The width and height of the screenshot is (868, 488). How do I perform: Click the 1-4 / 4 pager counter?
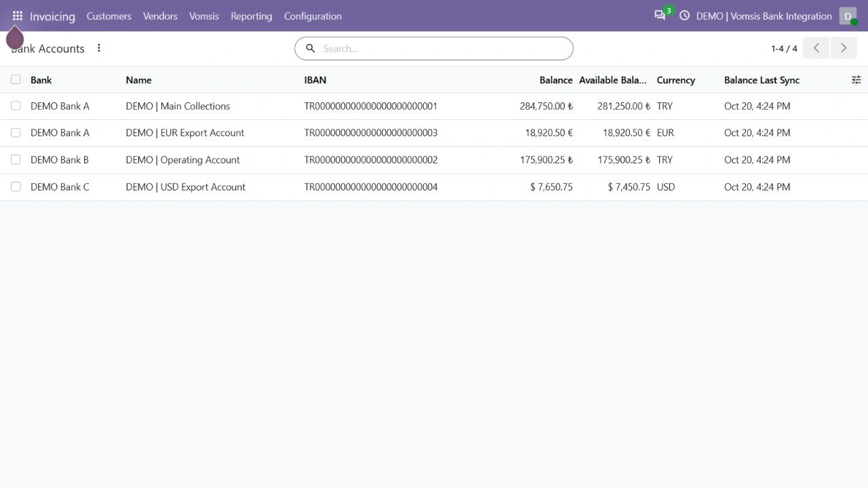pos(784,48)
